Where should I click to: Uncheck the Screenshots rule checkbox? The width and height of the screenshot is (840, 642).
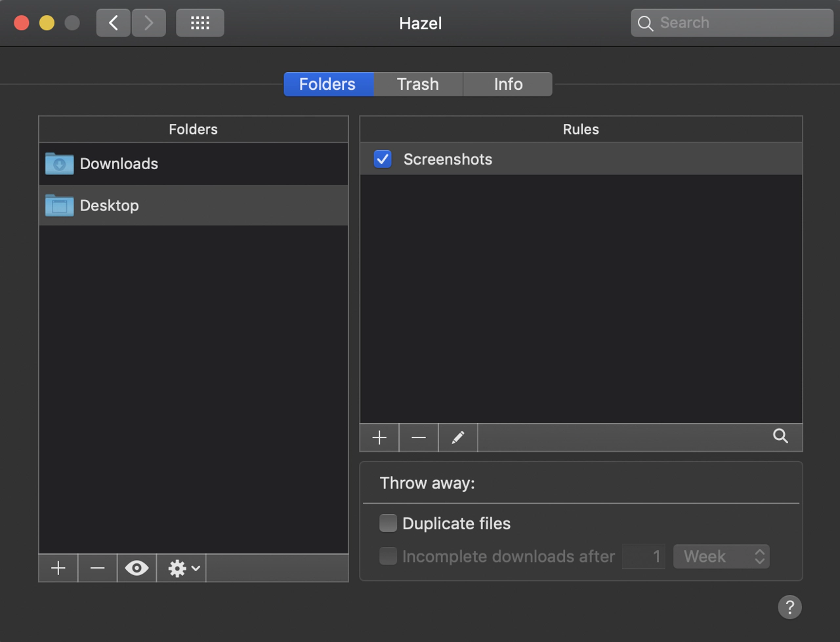click(383, 159)
